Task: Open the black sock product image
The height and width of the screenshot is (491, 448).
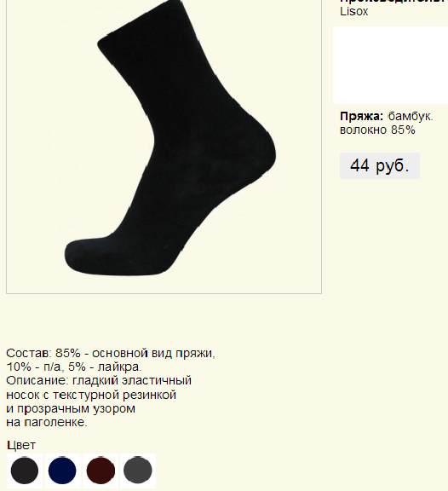Action: point(164,147)
